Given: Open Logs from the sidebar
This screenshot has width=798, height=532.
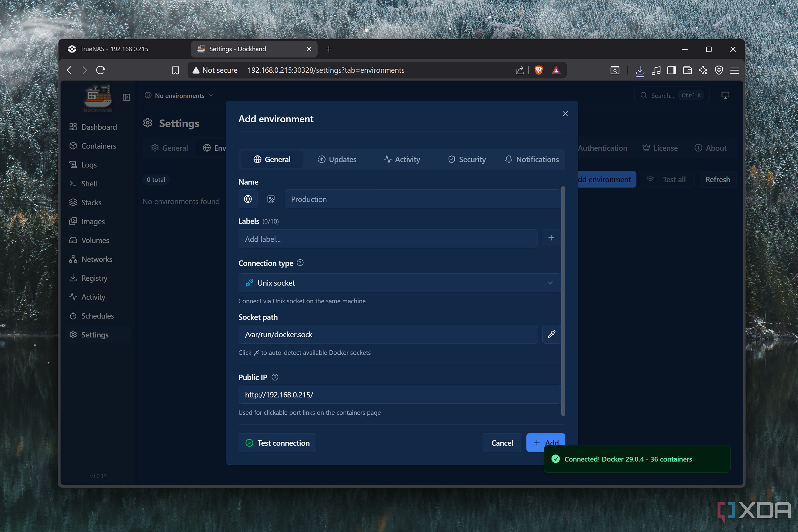Looking at the screenshot, I should 83,165.
